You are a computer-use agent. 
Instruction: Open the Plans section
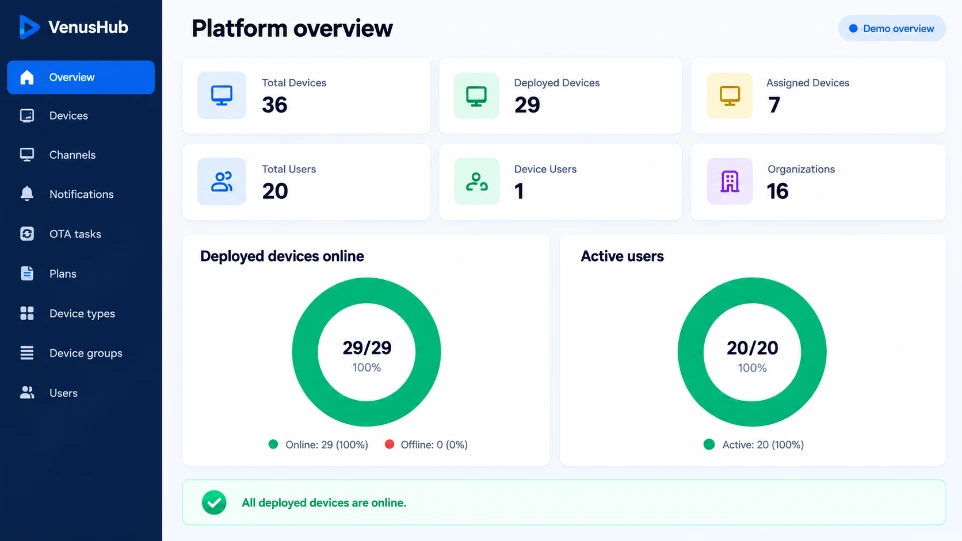pos(81,274)
